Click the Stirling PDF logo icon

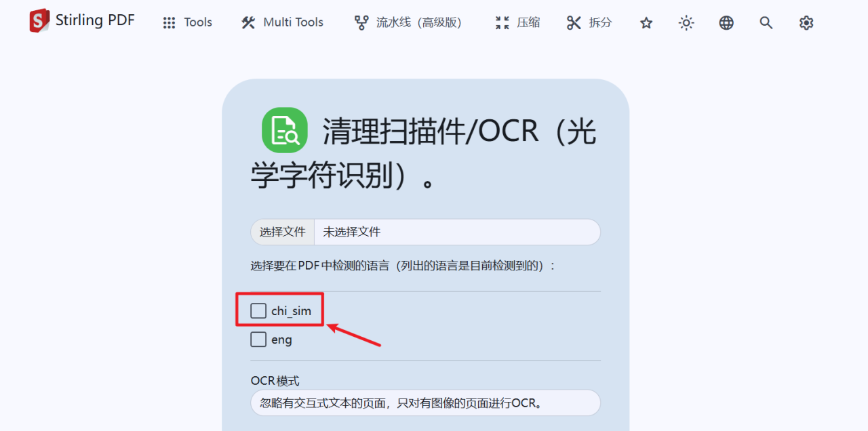pos(39,21)
